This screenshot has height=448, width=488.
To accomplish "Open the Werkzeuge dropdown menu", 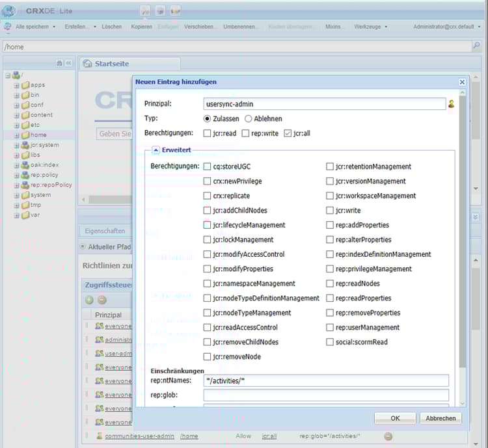I will tap(370, 27).
